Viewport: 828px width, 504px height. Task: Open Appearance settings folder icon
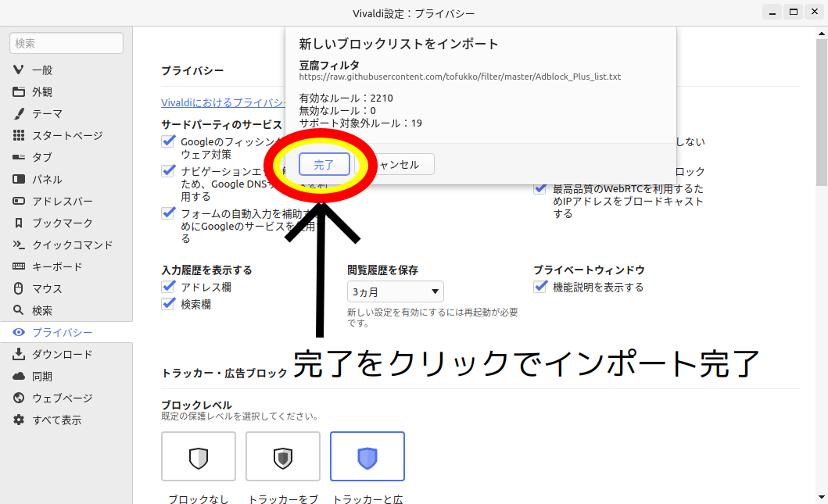[x=19, y=91]
